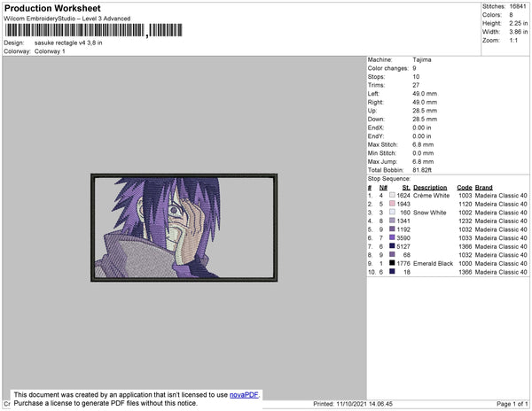Click the Emerald Black color swatch
Screen dimensions: 532x411
pos(392,263)
